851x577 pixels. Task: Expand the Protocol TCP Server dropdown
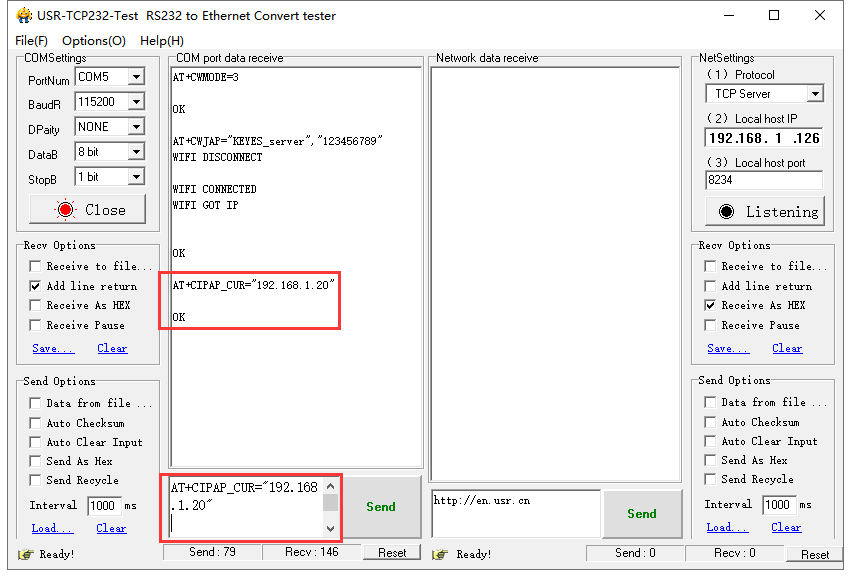tap(815, 94)
